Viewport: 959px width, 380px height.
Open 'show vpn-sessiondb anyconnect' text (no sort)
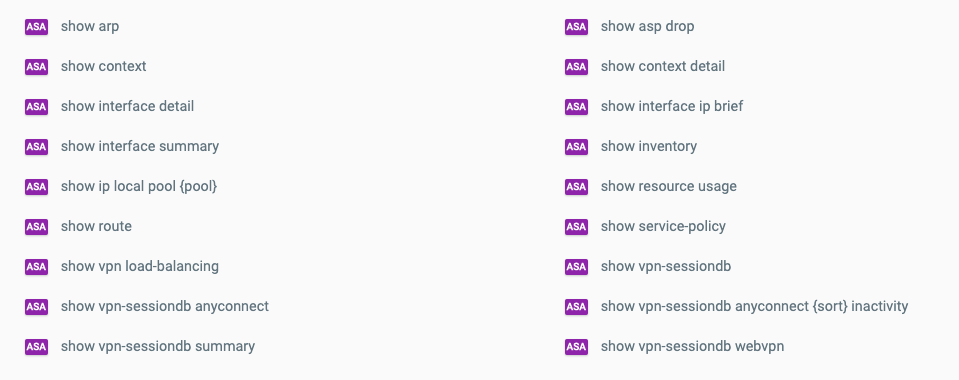point(165,306)
